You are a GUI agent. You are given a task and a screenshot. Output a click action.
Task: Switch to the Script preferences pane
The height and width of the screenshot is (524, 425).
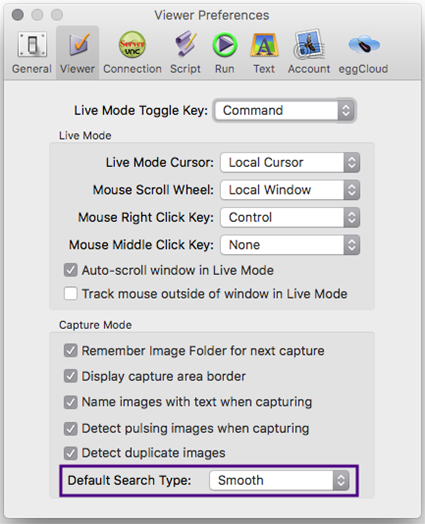pyautogui.click(x=185, y=52)
